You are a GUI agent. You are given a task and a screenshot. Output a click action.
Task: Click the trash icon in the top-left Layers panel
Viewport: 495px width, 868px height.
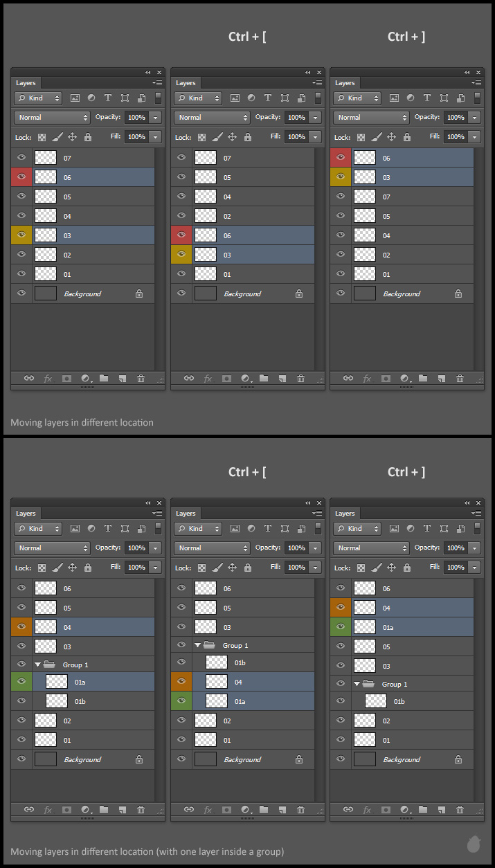[x=141, y=379]
